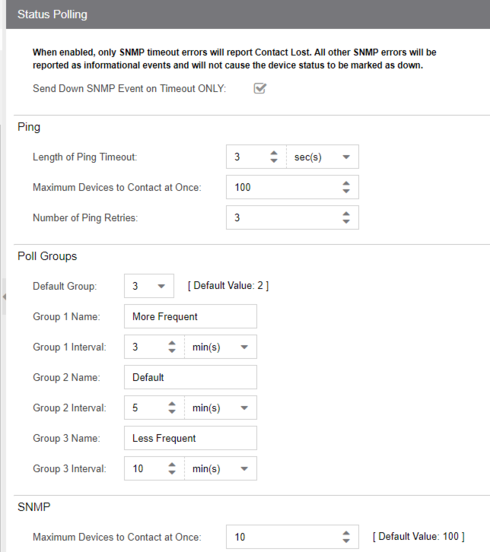
Task: Click the SNMP section heading
Action: [x=34, y=507]
